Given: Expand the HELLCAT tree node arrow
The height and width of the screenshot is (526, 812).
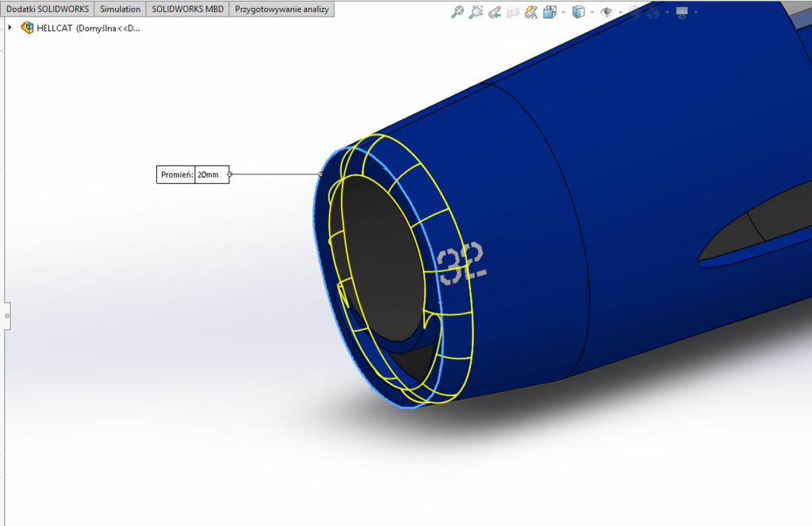Looking at the screenshot, I should [x=10, y=28].
